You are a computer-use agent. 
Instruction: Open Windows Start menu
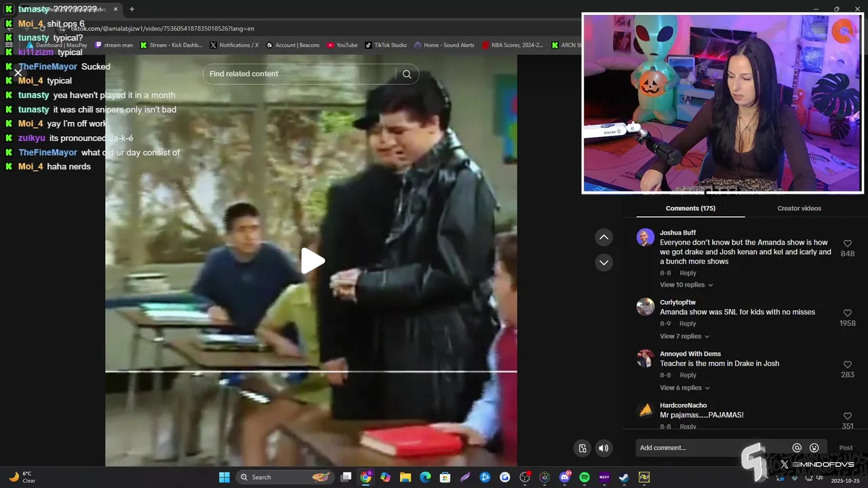tap(224, 477)
